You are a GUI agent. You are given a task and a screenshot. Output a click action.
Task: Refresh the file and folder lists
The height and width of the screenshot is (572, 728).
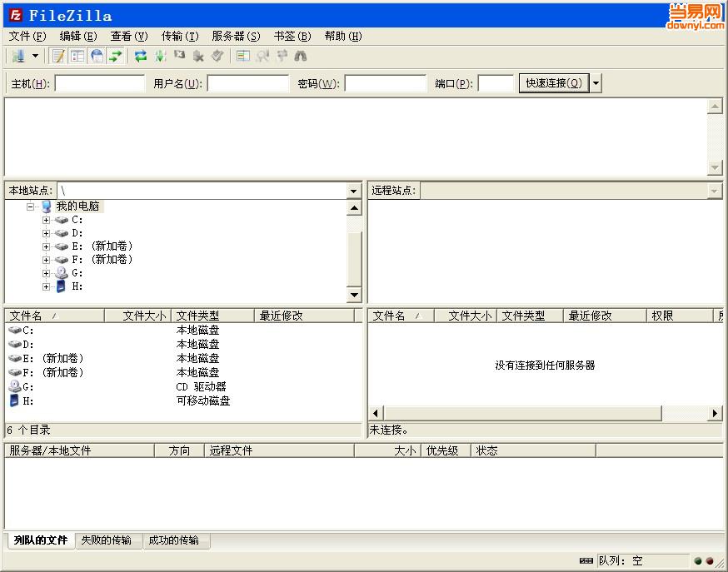tap(140, 56)
